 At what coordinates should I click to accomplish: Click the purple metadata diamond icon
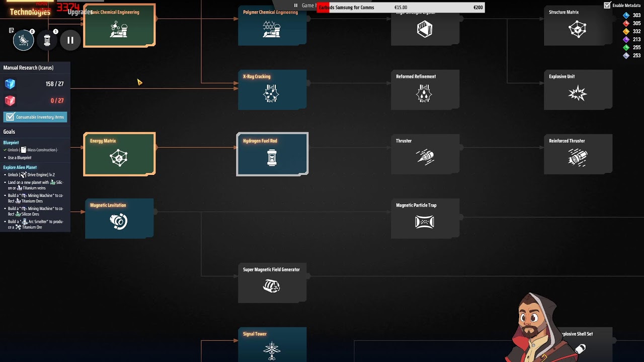coord(626,40)
